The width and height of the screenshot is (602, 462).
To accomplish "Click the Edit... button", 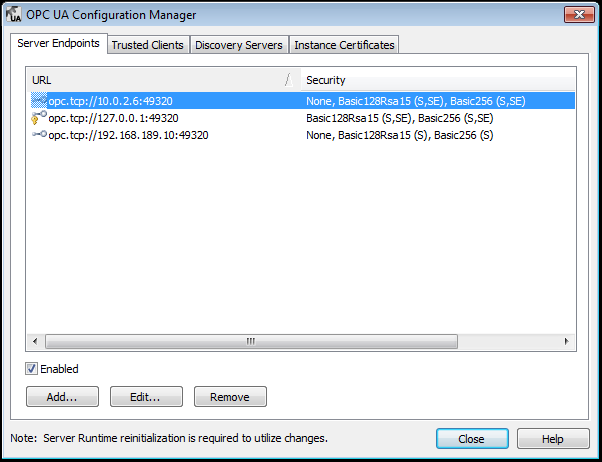I will pyautogui.click(x=146, y=397).
